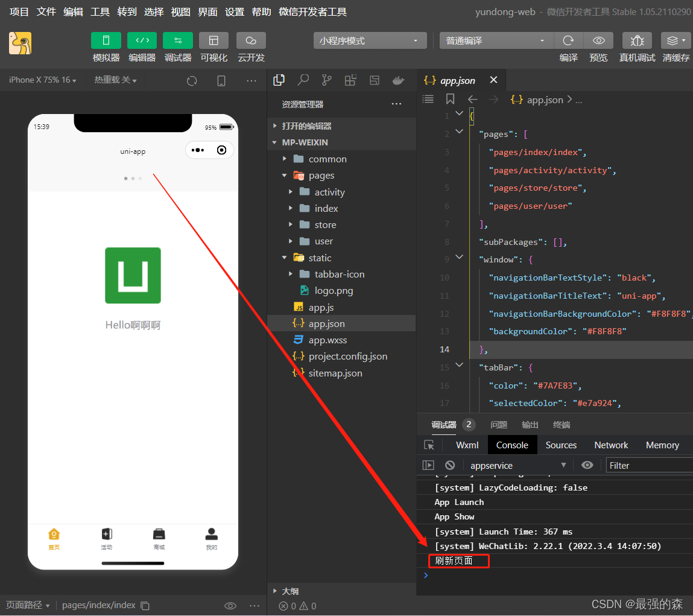Viewport: 693px width, 616px height.
Task: Open the cloud development (云开发) button
Action: pyautogui.click(x=251, y=40)
